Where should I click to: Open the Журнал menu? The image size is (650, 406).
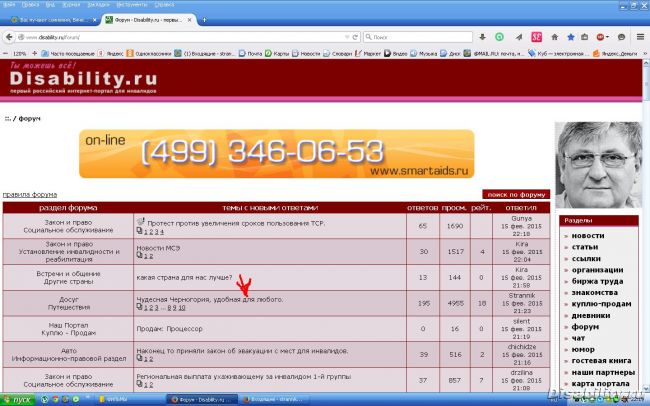point(71,5)
